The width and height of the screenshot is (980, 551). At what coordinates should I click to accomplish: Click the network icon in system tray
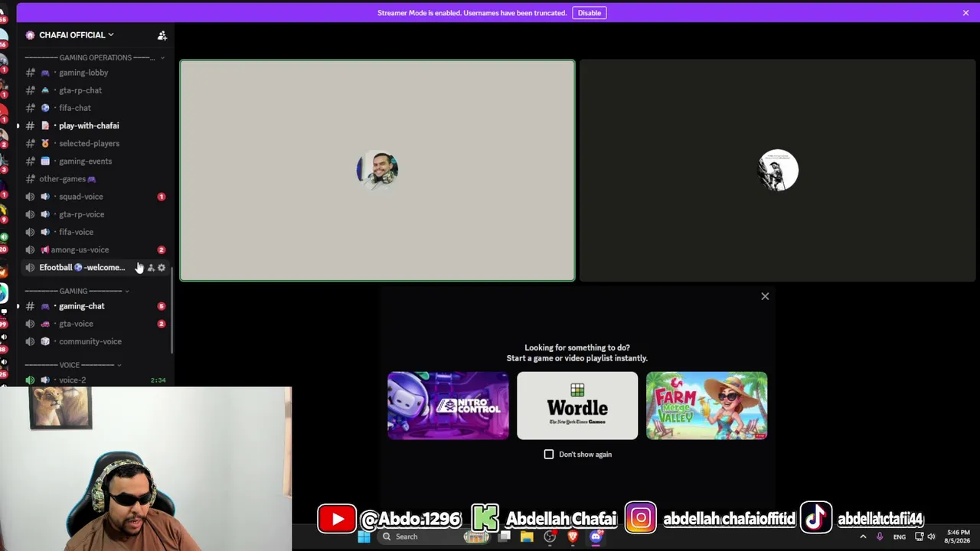[920, 536]
